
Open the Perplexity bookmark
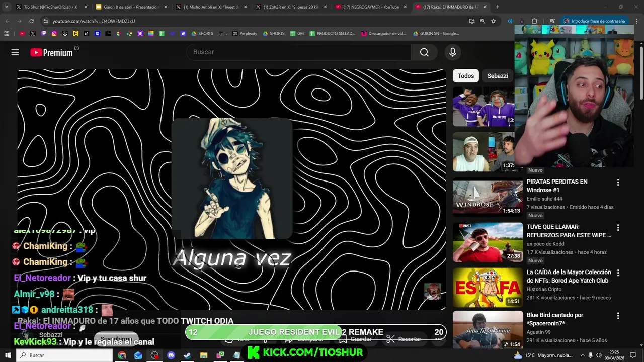point(245,34)
